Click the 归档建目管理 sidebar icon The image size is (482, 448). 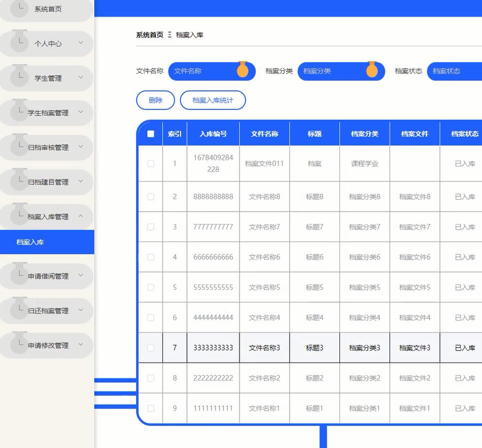click(x=18, y=181)
